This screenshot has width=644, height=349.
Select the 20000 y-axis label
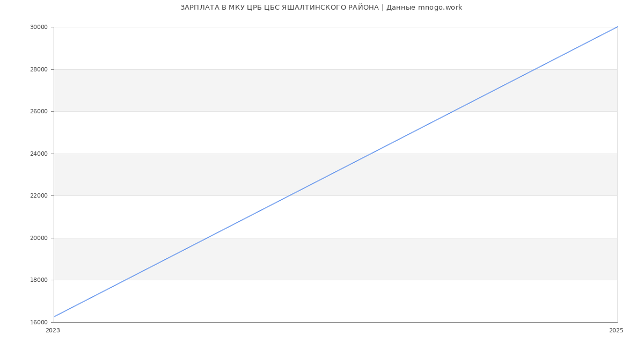coord(39,238)
